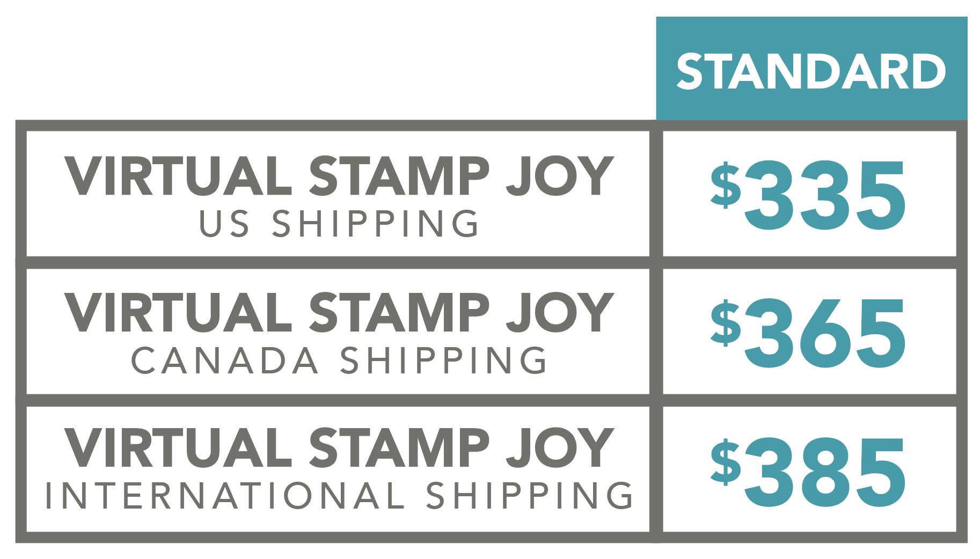The image size is (980, 559).
Task: Click JOY in the US shipping row
Action: pyautogui.click(x=560, y=176)
